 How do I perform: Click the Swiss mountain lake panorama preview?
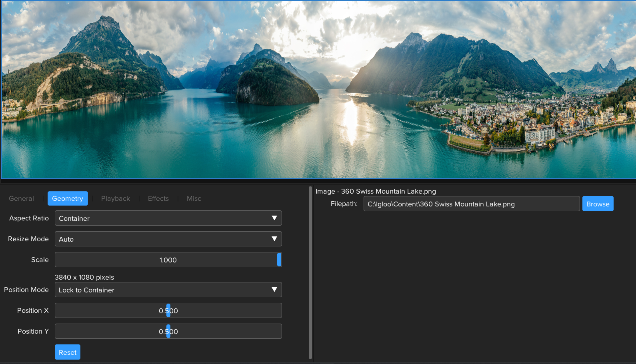click(318, 90)
